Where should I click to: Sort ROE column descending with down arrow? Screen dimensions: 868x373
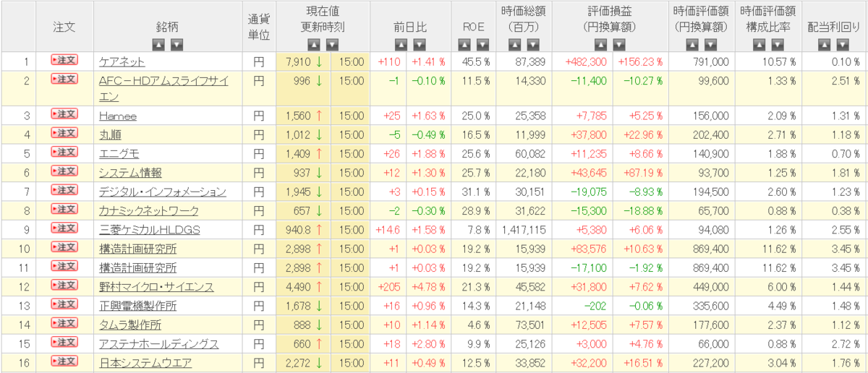(x=482, y=44)
